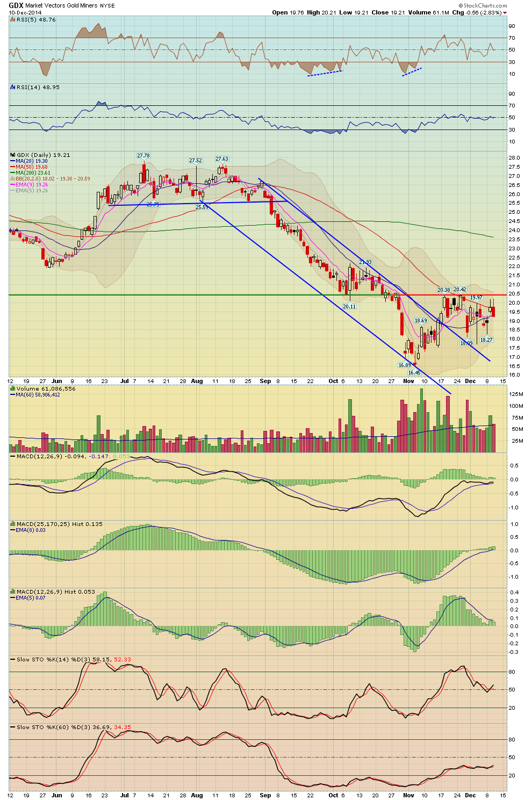
Task: Click the GDX (Daily) 19.21 legend
Action: tap(40, 155)
